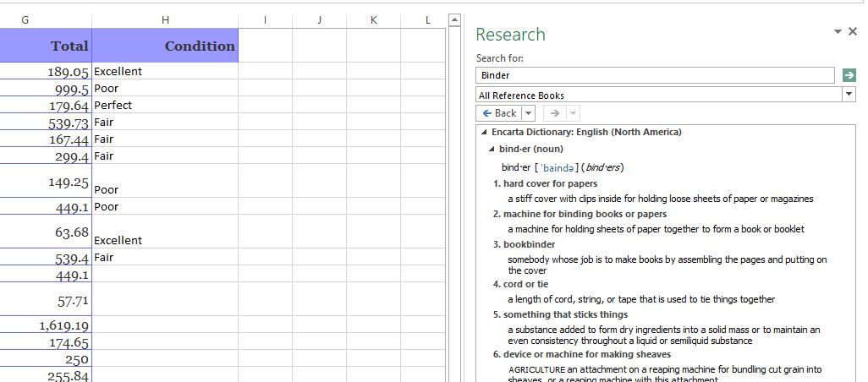Screen dimensions: 868x382
Task: Select the cell containing 299.4
Action: point(46,156)
